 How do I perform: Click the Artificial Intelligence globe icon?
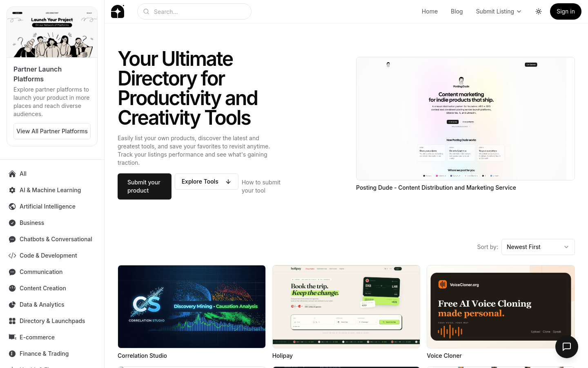click(12, 206)
